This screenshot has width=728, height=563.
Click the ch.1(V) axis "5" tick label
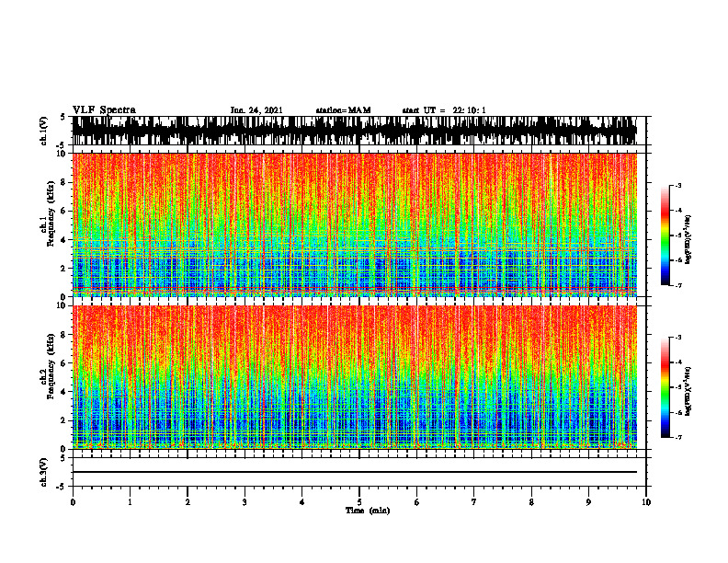tap(63, 118)
